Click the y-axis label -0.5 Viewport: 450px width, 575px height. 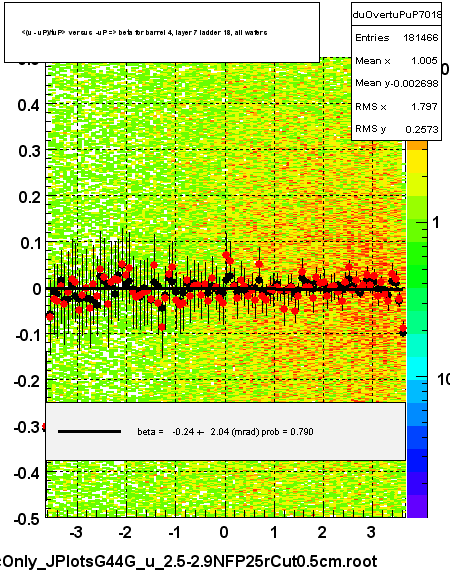[26, 519]
